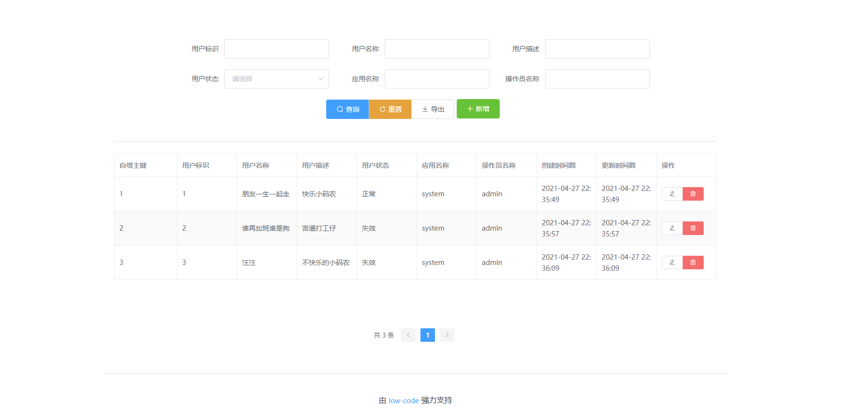Focus the 操作员名称 input field
The height and width of the screenshot is (410, 868).
[x=597, y=79]
